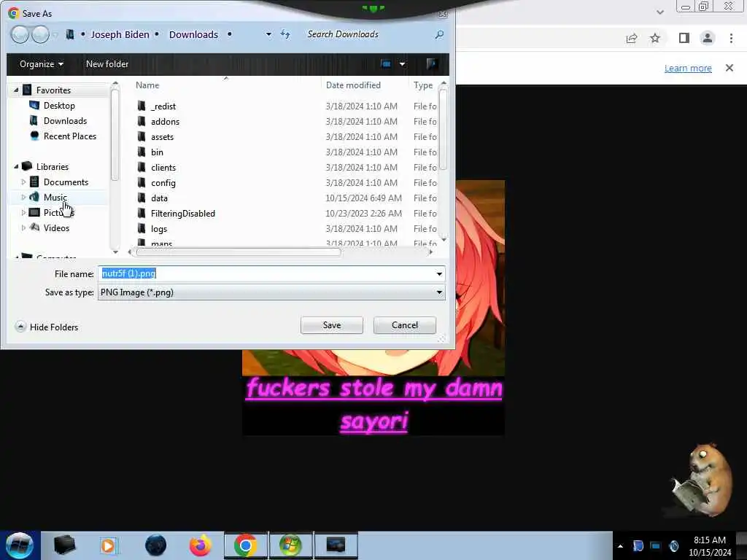
Task: Expand the File name dropdown
Action: click(439, 274)
